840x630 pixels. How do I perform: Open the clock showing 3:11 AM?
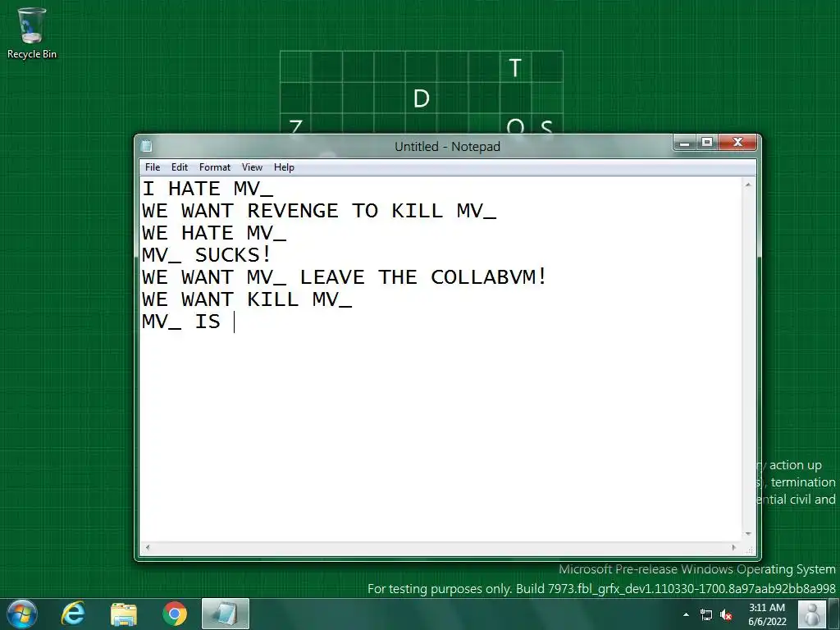tap(767, 614)
